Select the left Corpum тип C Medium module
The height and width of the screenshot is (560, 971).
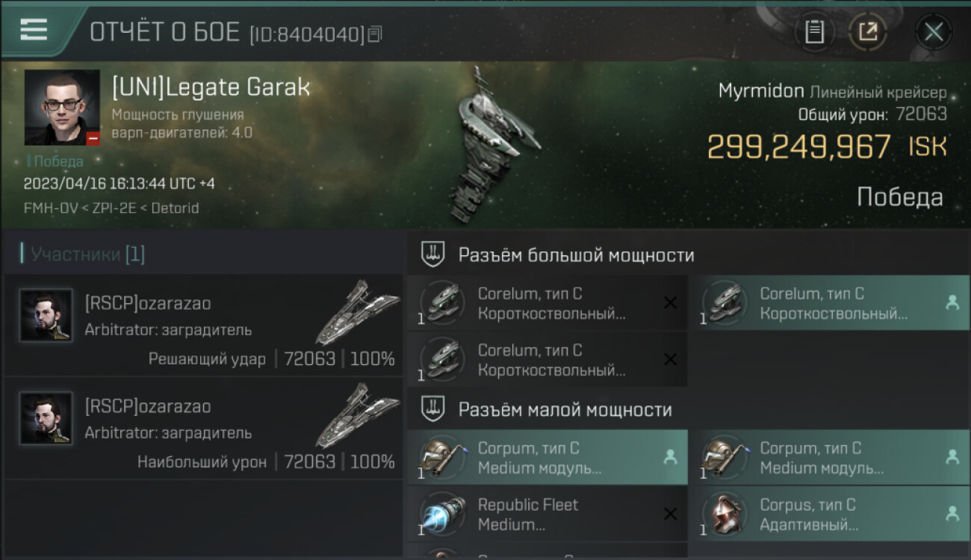click(x=547, y=457)
